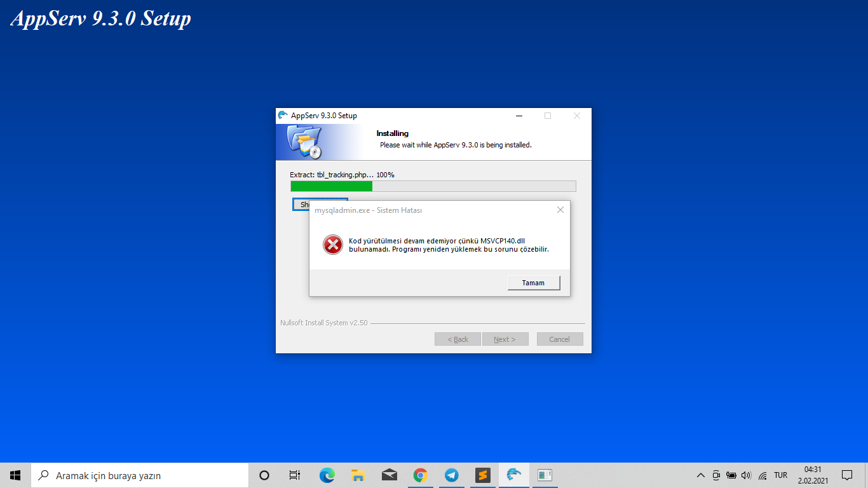Open Microsoft Edge from the taskbar
Viewport: 868px width, 488px height.
click(327, 475)
